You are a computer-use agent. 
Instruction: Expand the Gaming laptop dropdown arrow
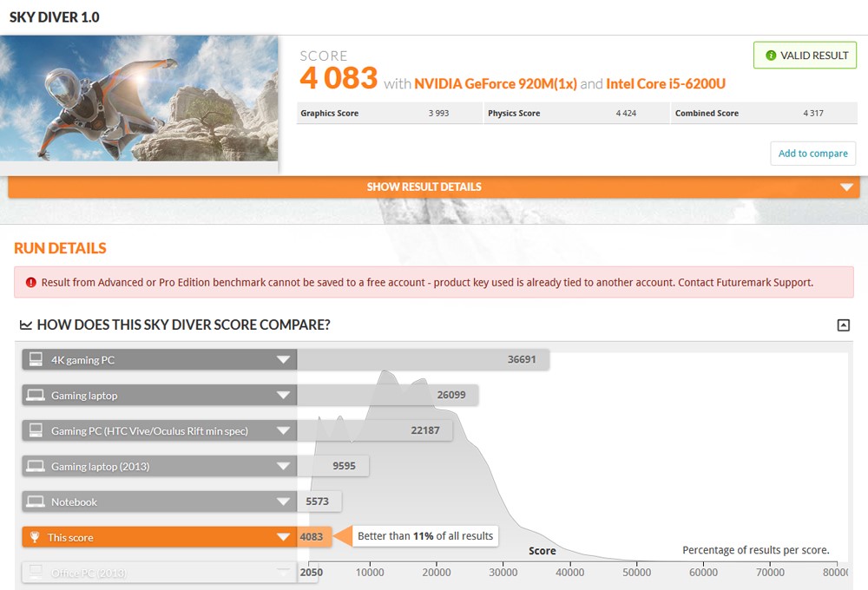pyautogui.click(x=284, y=395)
